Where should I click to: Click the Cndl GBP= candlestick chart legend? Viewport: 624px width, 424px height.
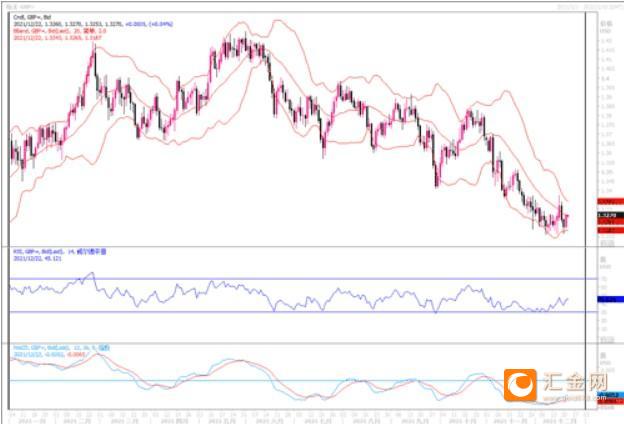point(32,18)
